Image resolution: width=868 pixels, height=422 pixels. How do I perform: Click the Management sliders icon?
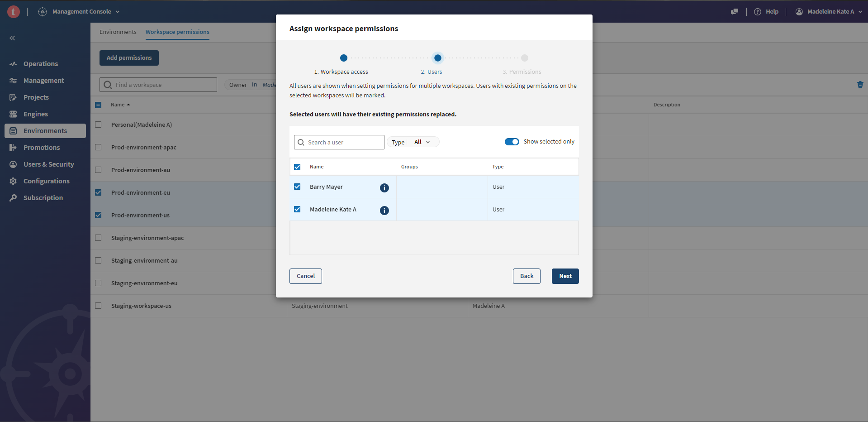[13, 81]
